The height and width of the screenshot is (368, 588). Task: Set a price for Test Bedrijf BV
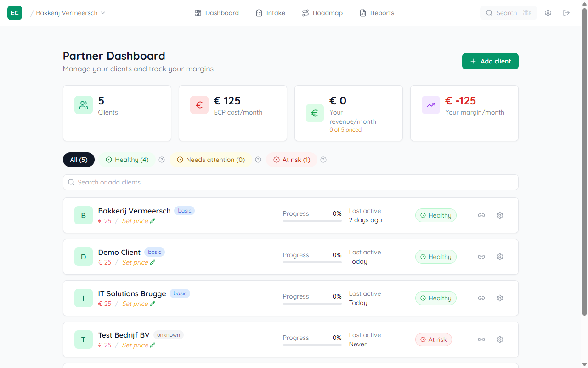pos(135,345)
